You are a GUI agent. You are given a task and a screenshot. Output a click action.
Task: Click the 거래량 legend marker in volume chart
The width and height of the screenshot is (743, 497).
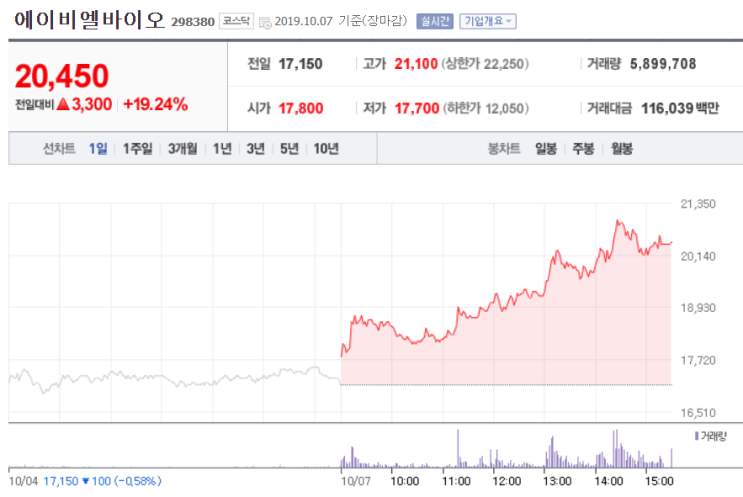697,435
